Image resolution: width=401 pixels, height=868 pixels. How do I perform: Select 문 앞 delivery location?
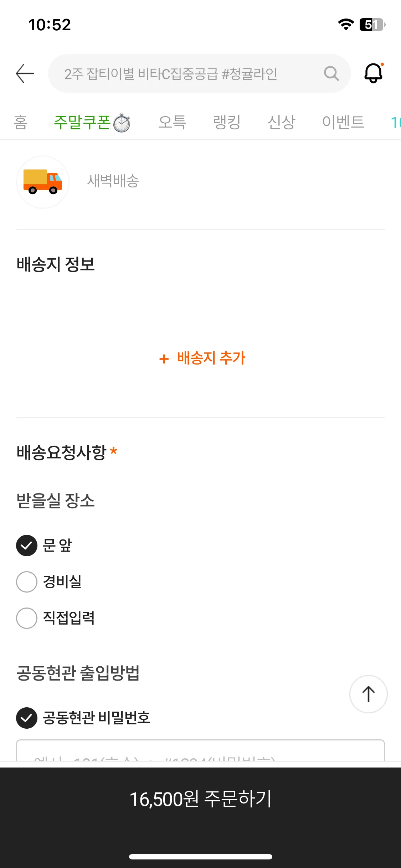[x=44, y=545]
